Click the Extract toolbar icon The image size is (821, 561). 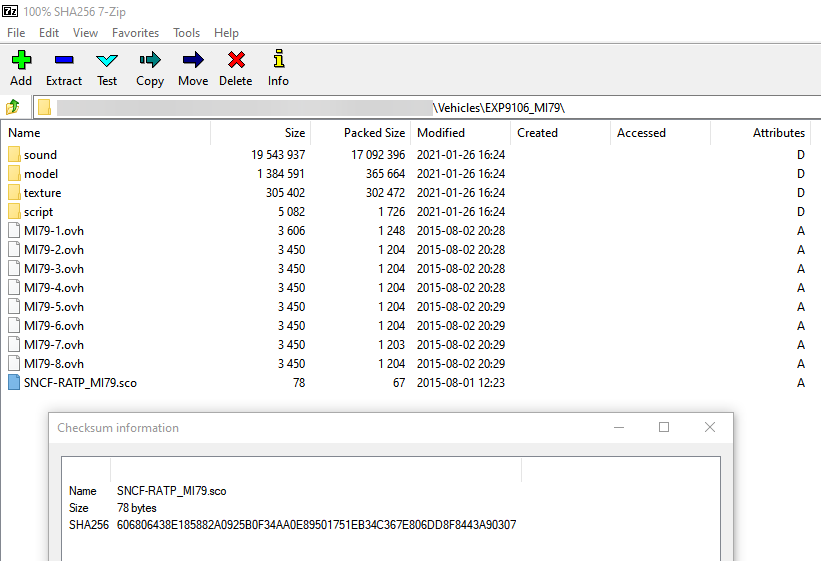[x=64, y=68]
